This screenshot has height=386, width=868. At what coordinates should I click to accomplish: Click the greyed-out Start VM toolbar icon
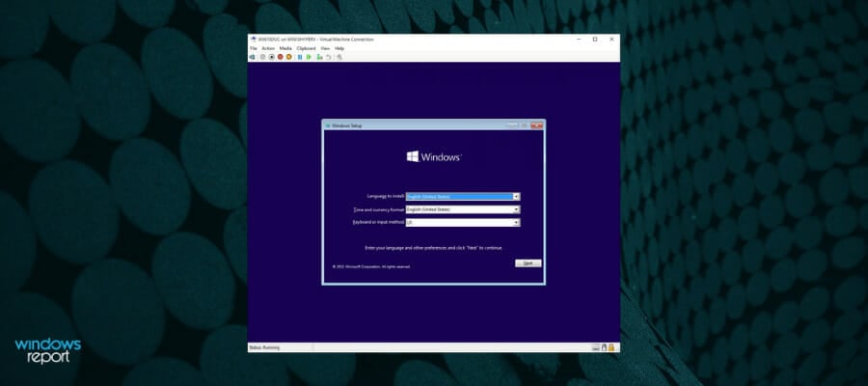tap(263, 57)
